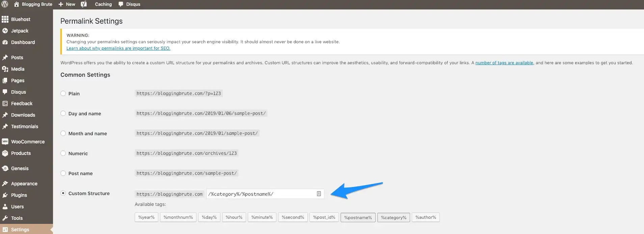Click the Bluehost grid icon in sidebar
This screenshot has height=234, width=644.
5,19
